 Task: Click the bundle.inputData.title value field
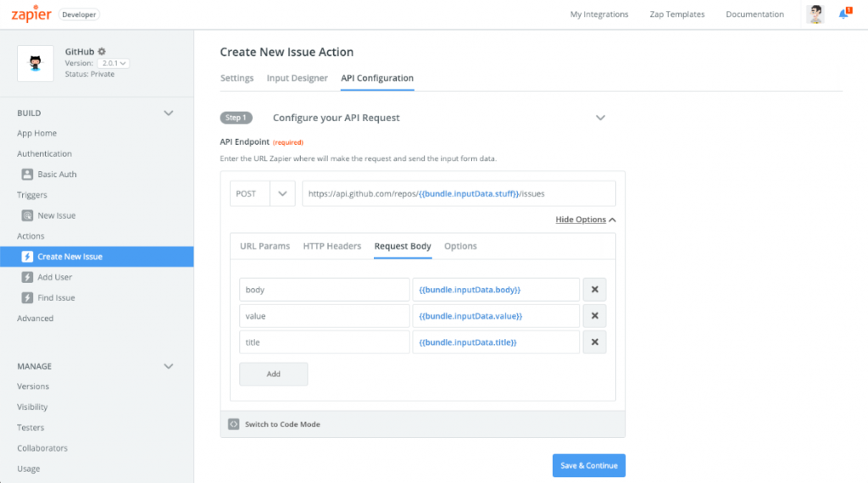496,342
